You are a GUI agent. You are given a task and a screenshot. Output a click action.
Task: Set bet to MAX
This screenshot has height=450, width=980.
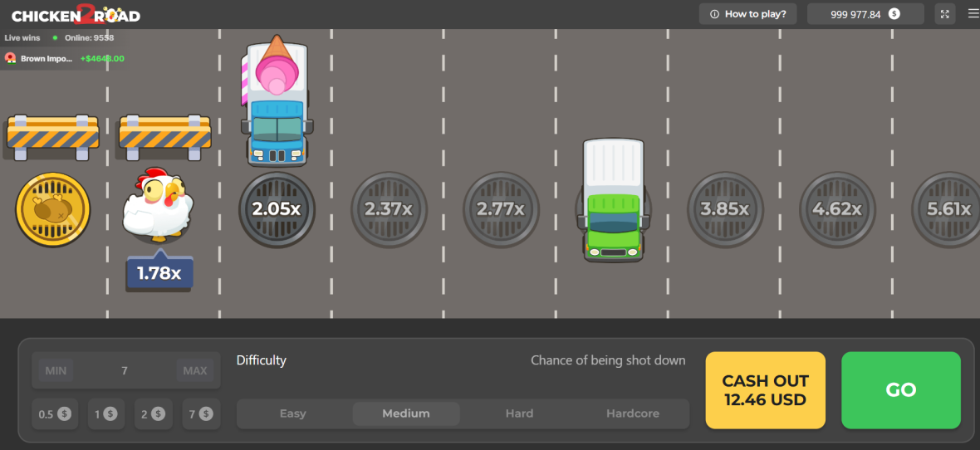click(x=195, y=370)
